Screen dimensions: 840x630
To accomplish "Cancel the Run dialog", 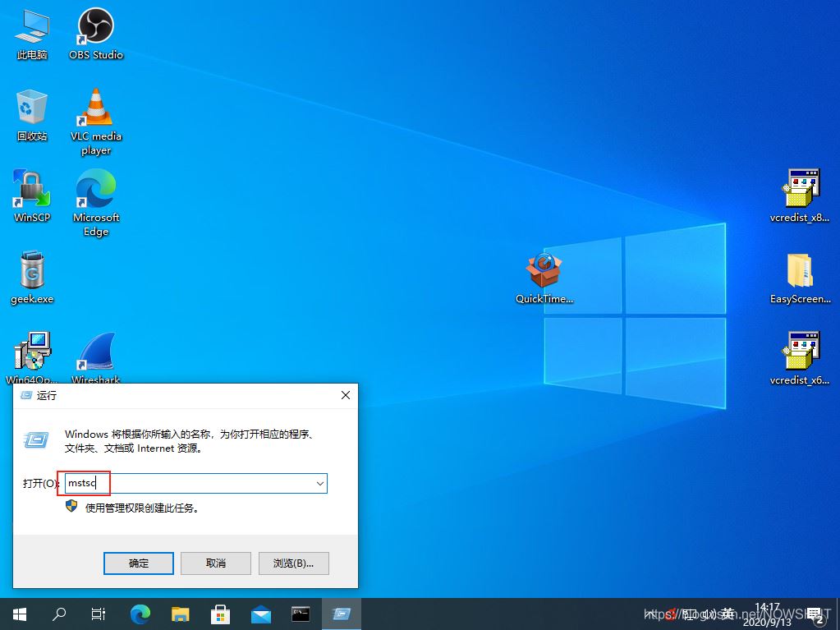I will [x=216, y=563].
